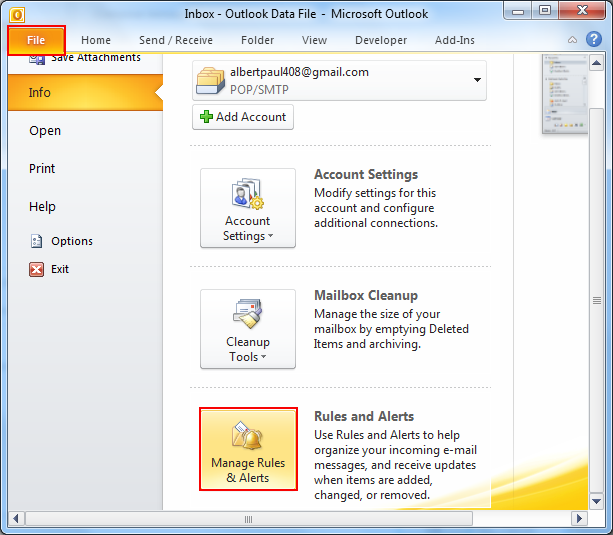Open the File tab
The image size is (613, 535).
pyautogui.click(x=36, y=40)
